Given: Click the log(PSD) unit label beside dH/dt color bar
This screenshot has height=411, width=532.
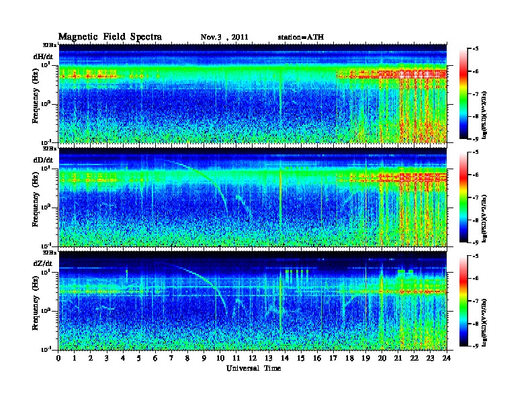Looking at the screenshot, I should (484, 115).
